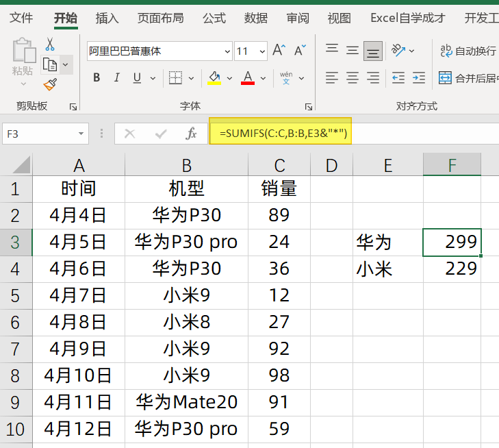
Task: Decrease font size with smaller A icon
Action: 300,50
